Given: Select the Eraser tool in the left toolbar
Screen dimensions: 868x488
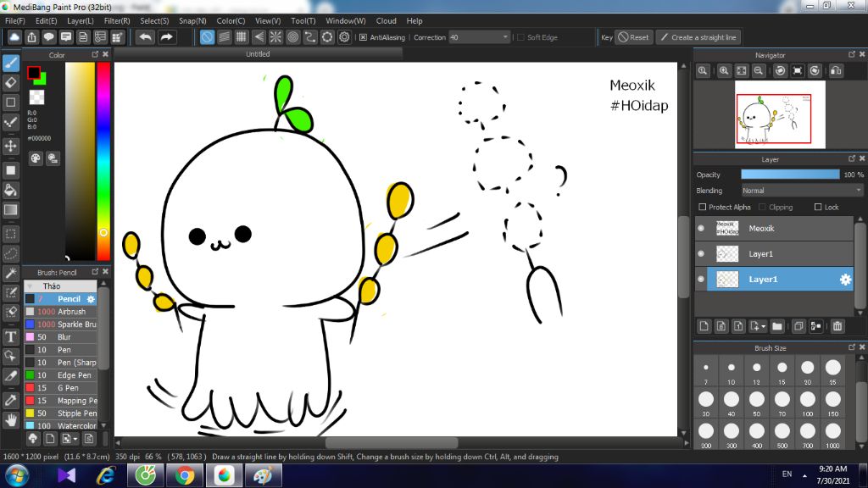Looking at the screenshot, I should click(11, 82).
